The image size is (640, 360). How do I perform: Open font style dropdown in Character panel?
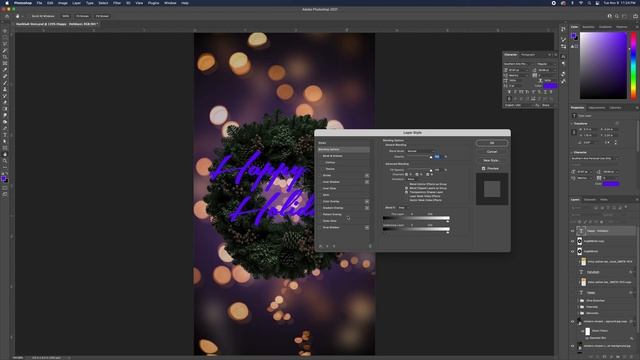point(546,64)
